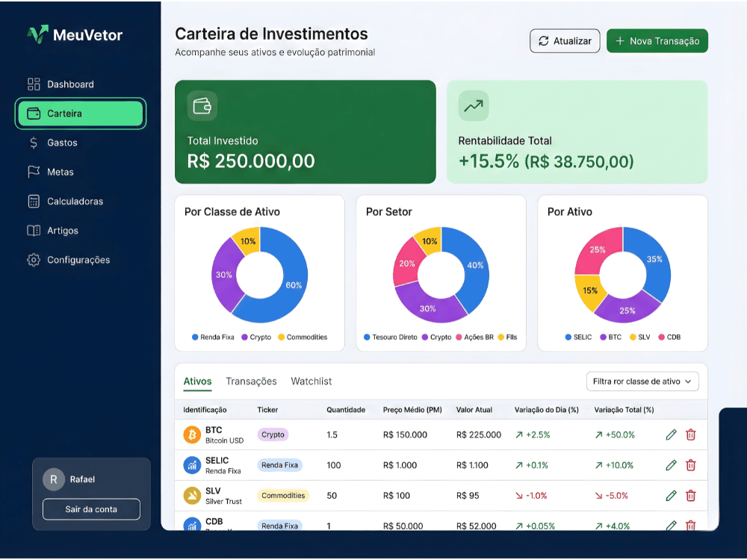Switch to the Transações tab
747x560 pixels.
pyautogui.click(x=251, y=381)
